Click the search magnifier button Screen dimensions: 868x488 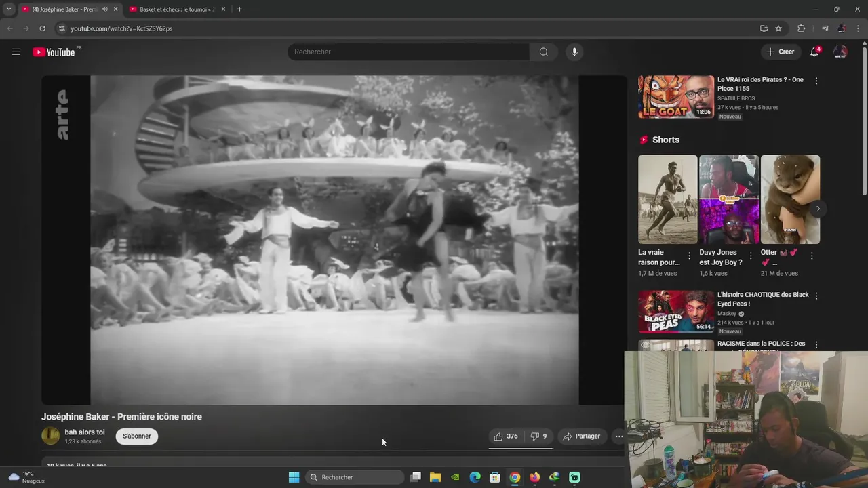tap(543, 52)
